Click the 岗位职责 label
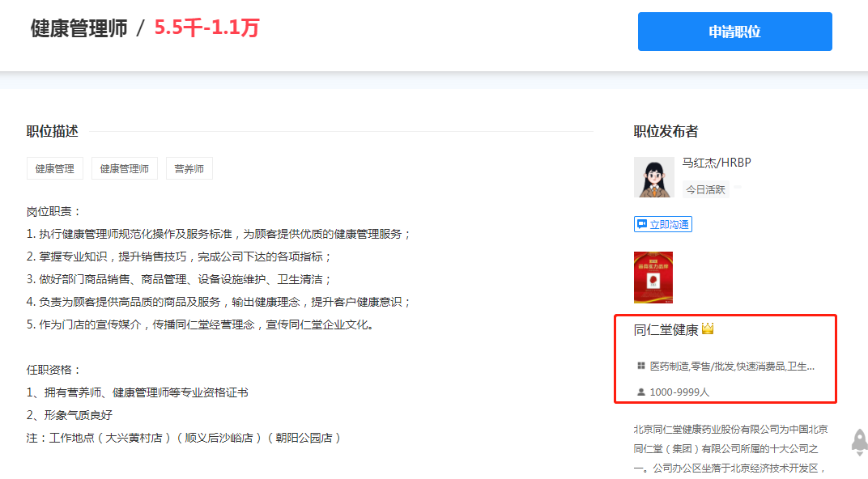Image resolution: width=868 pixels, height=479 pixels. click(x=53, y=211)
